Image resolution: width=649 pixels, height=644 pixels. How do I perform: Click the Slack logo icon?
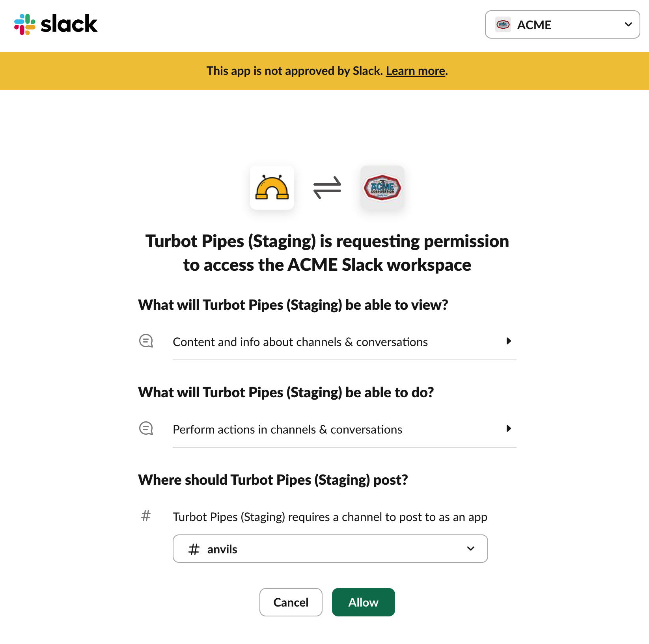click(x=25, y=24)
